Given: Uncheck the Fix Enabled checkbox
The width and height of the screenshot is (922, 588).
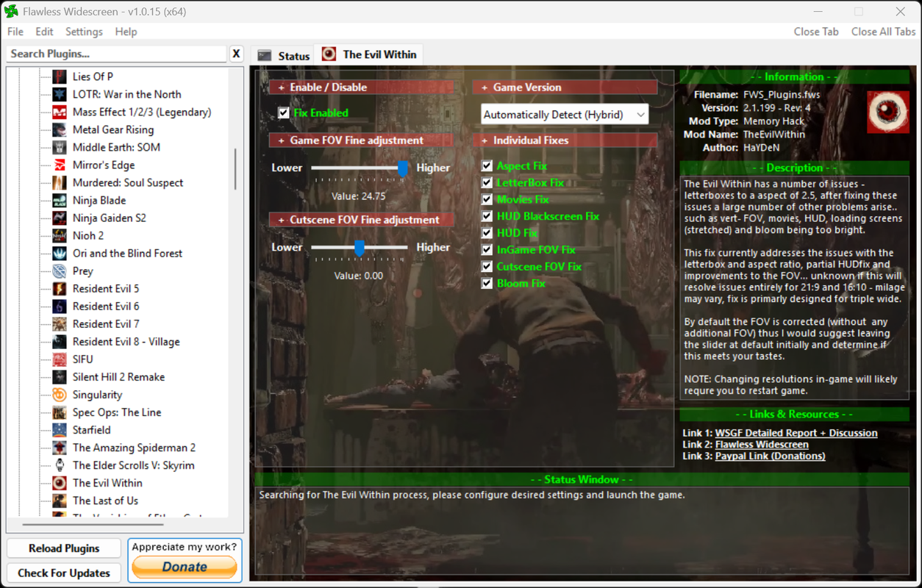Looking at the screenshot, I should coord(284,112).
